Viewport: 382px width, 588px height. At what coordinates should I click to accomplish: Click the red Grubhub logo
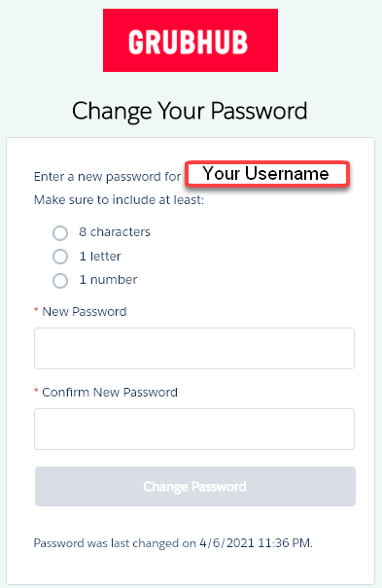click(191, 40)
